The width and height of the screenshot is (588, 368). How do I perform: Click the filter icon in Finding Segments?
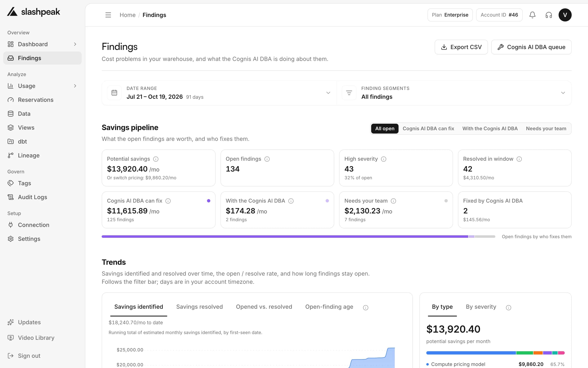pyautogui.click(x=349, y=93)
